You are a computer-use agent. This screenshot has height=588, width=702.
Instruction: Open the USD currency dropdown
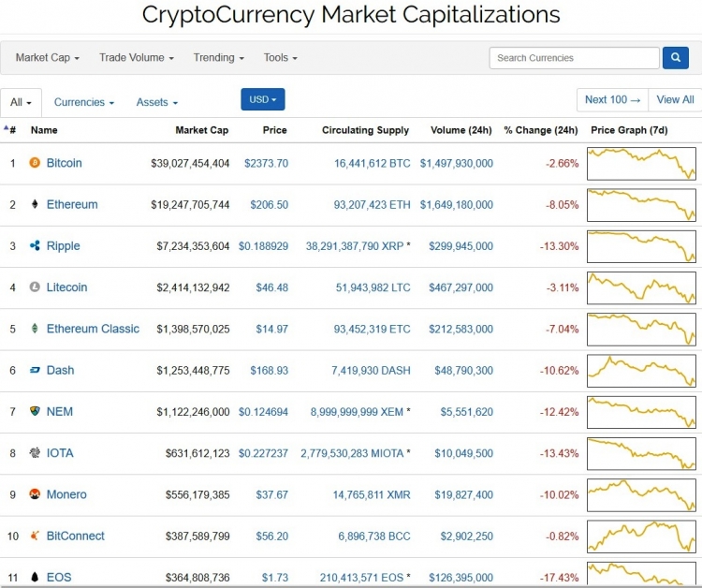click(263, 99)
